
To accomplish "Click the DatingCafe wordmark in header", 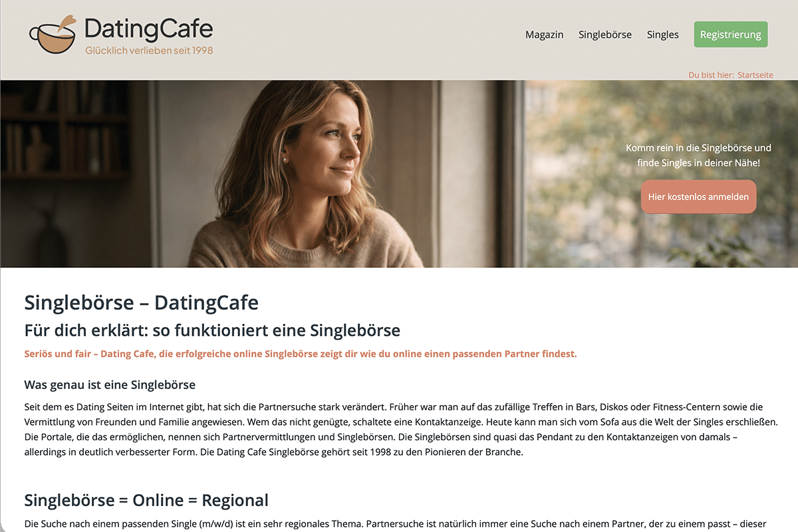I will pos(149,29).
